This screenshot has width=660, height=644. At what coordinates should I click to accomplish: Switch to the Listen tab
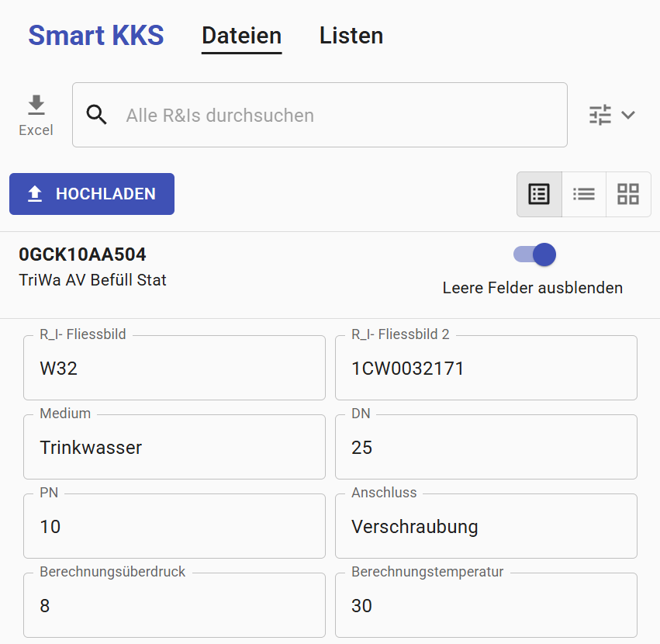pyautogui.click(x=351, y=35)
